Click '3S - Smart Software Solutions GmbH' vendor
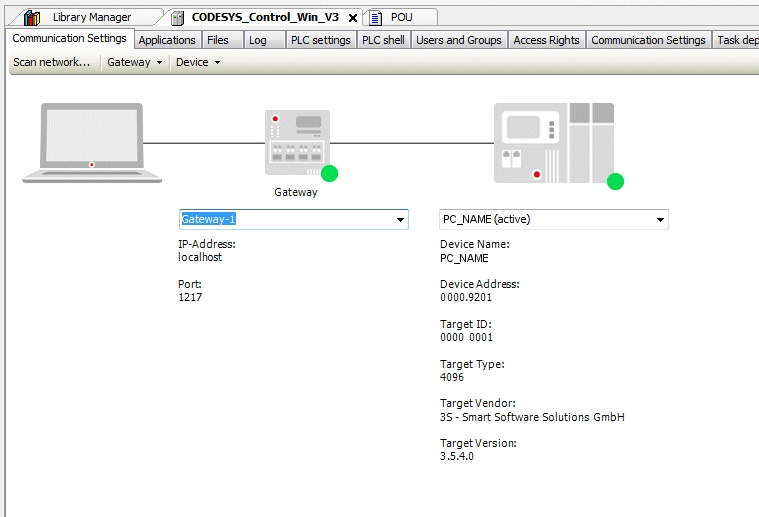Image resolution: width=759 pixels, height=517 pixels. tap(532, 417)
